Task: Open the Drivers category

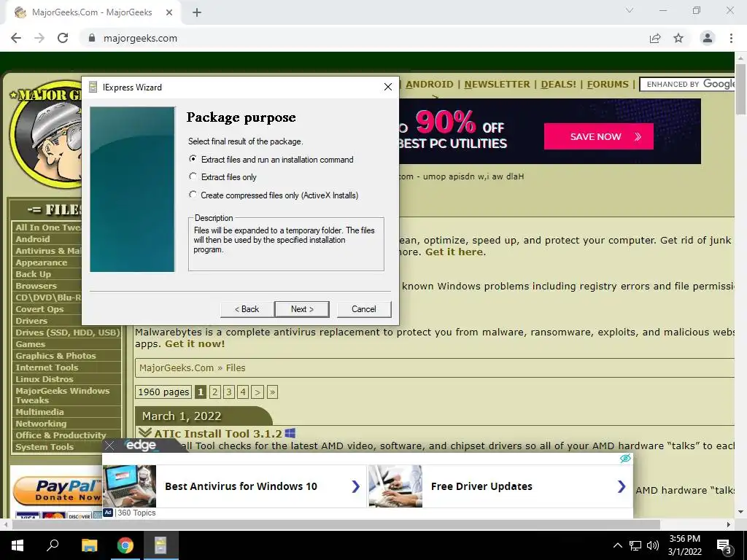Action: click(31, 321)
